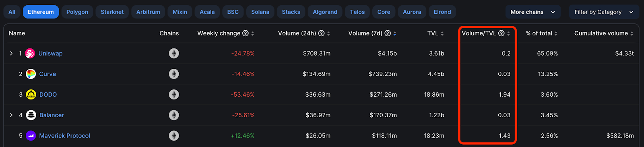The image size is (644, 147).
Task: Sort by Volume (7d) arrows
Action: (394, 33)
